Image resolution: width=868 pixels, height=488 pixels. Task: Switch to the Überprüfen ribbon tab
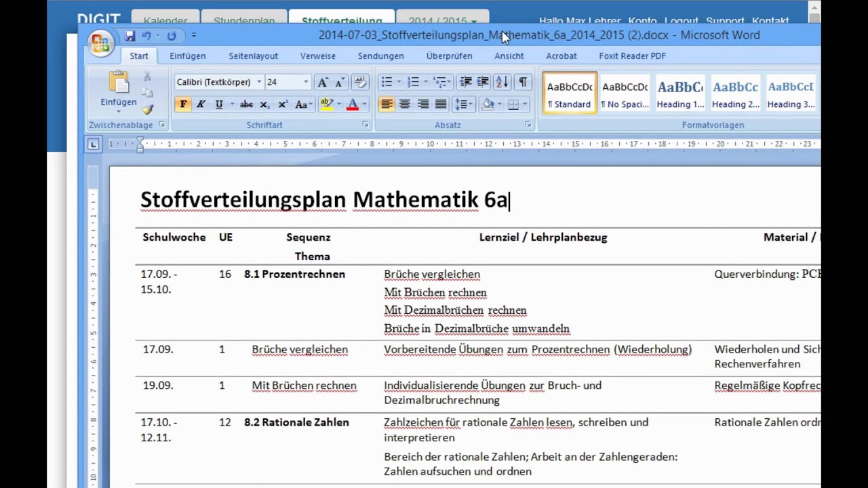click(x=450, y=56)
